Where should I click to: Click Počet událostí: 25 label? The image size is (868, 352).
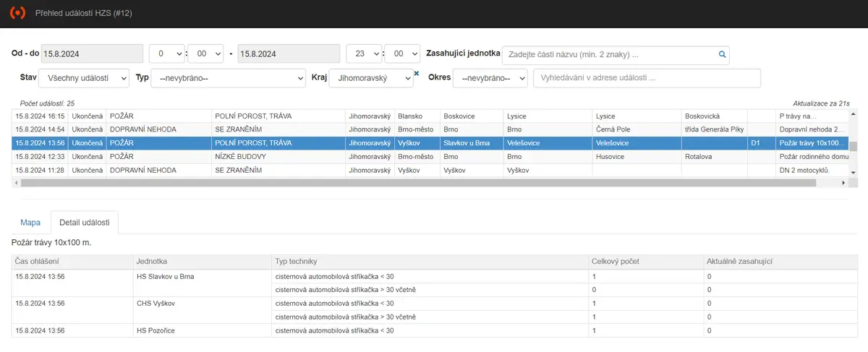point(47,103)
